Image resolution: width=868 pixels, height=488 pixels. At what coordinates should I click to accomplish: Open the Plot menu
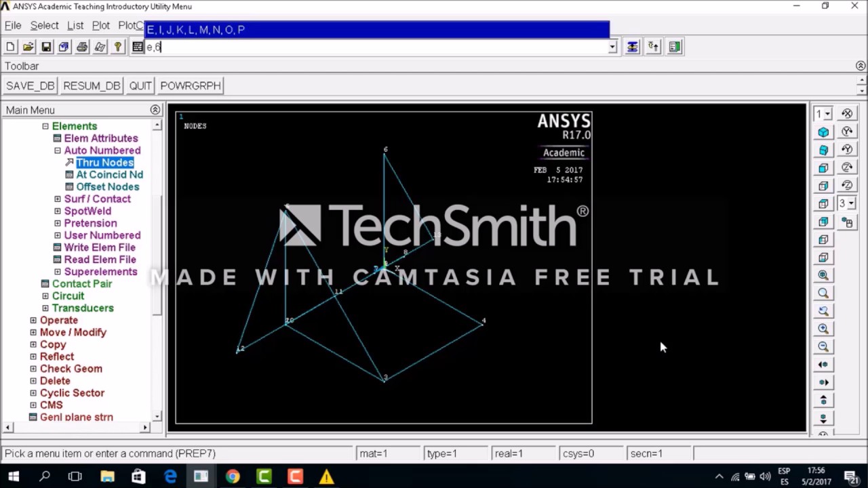pyautogui.click(x=101, y=26)
